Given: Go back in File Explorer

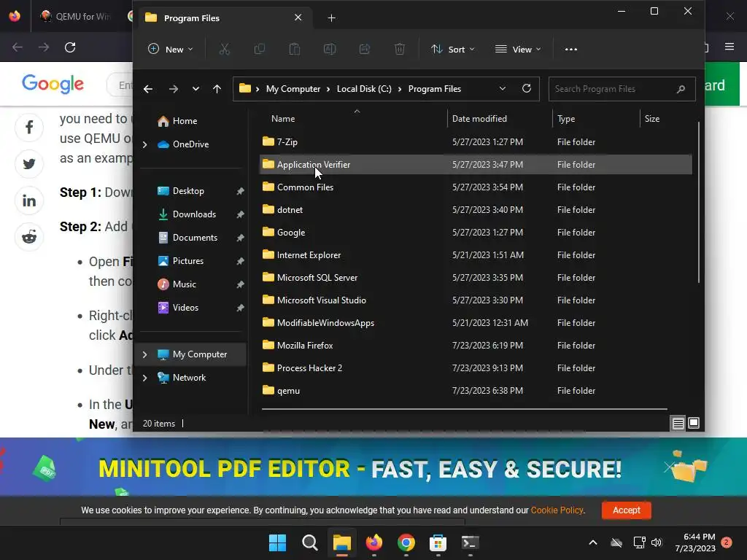Looking at the screenshot, I should pyautogui.click(x=148, y=89).
